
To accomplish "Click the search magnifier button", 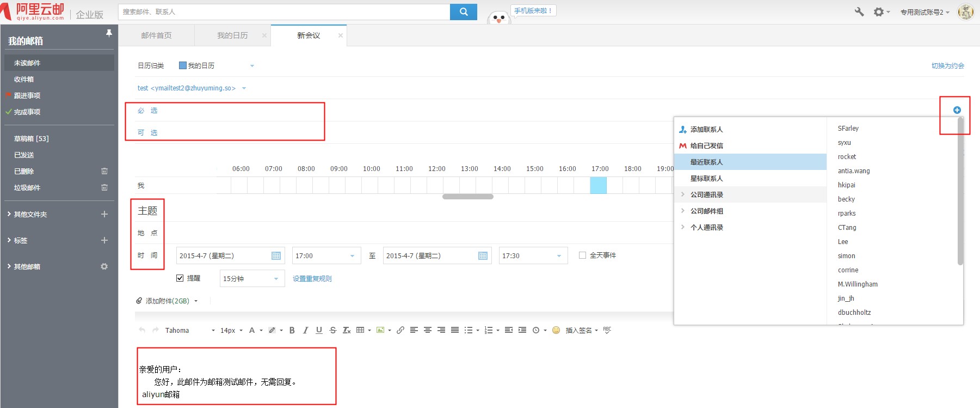I will tap(464, 11).
